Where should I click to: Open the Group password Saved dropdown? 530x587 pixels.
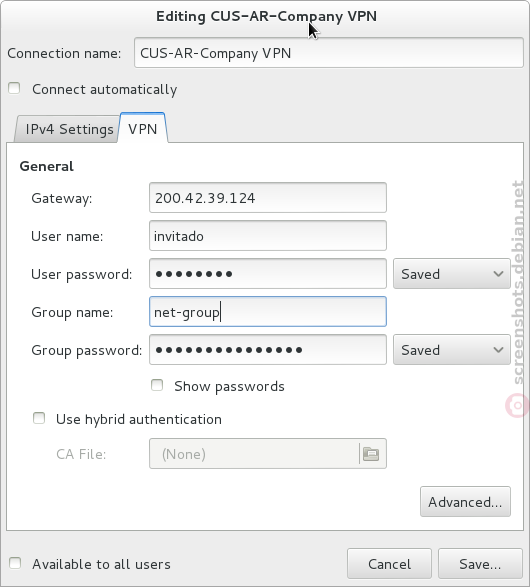tap(452, 350)
